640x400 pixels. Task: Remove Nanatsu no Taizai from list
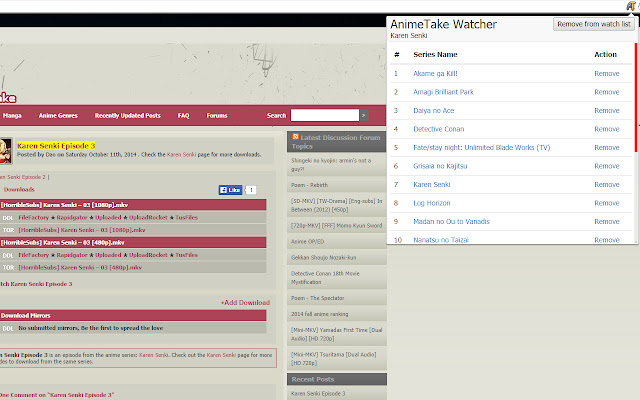click(607, 240)
